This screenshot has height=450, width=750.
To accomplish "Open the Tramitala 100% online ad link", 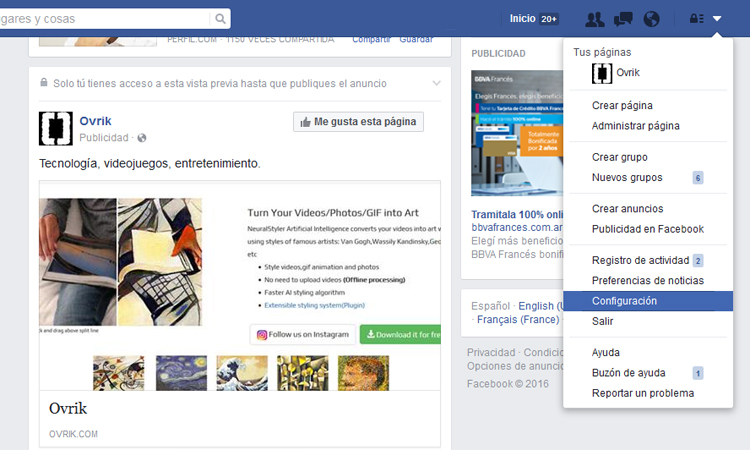I will click(517, 214).
